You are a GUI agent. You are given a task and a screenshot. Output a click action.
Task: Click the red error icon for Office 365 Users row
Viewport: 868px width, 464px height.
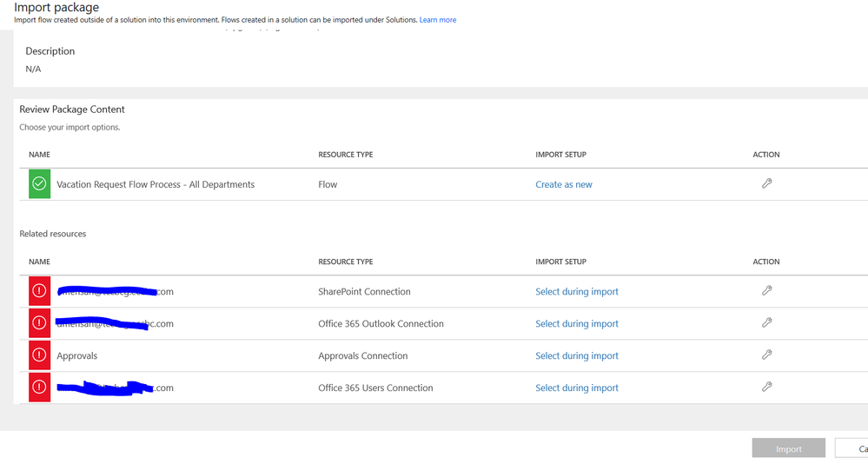[39, 388]
